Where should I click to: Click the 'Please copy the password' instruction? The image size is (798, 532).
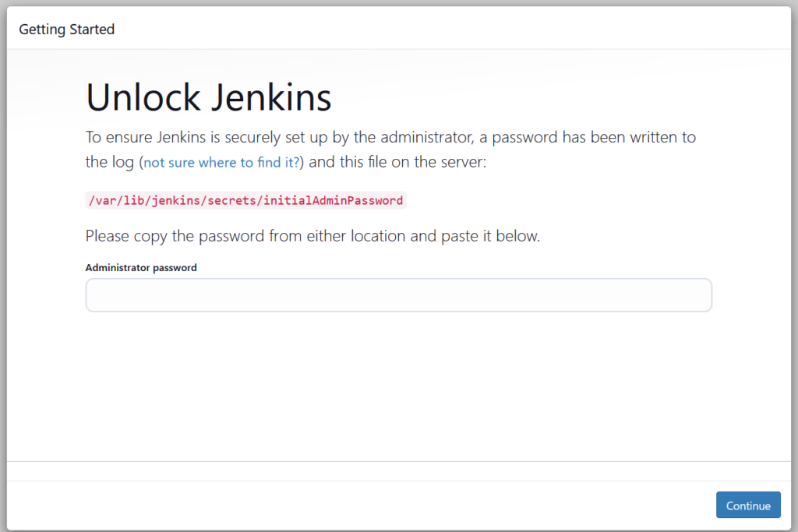pyautogui.click(x=312, y=236)
